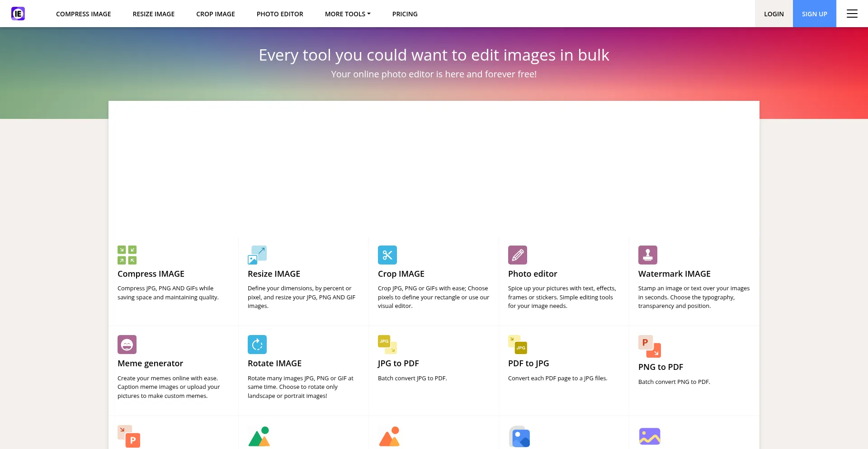The height and width of the screenshot is (449, 868).
Task: Click the Rotate IMAGE rotation icon
Action: coord(257,344)
